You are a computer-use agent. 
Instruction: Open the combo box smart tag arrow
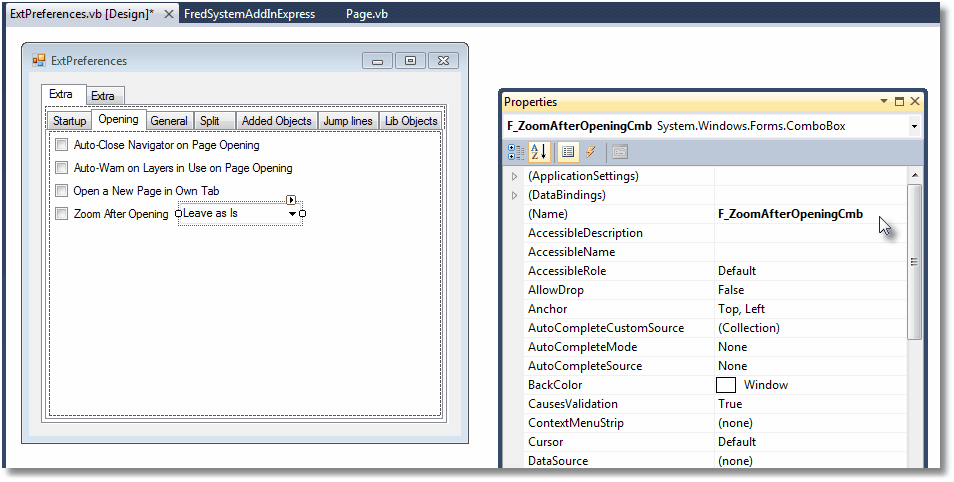291,200
